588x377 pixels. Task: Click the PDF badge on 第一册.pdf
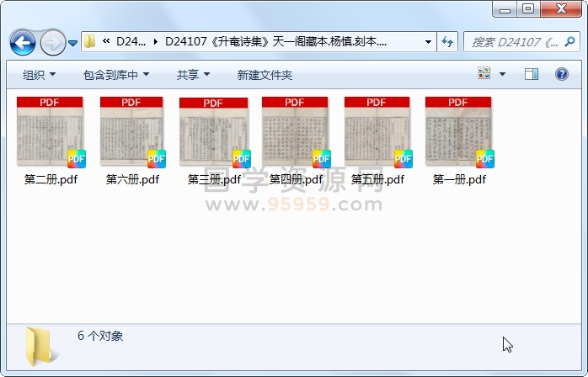pos(485,159)
